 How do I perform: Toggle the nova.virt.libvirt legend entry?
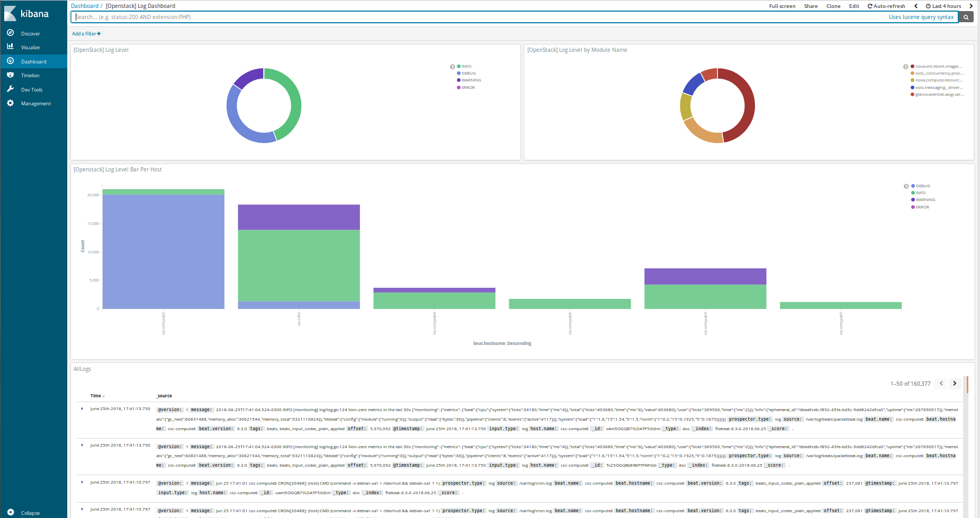tap(937, 66)
